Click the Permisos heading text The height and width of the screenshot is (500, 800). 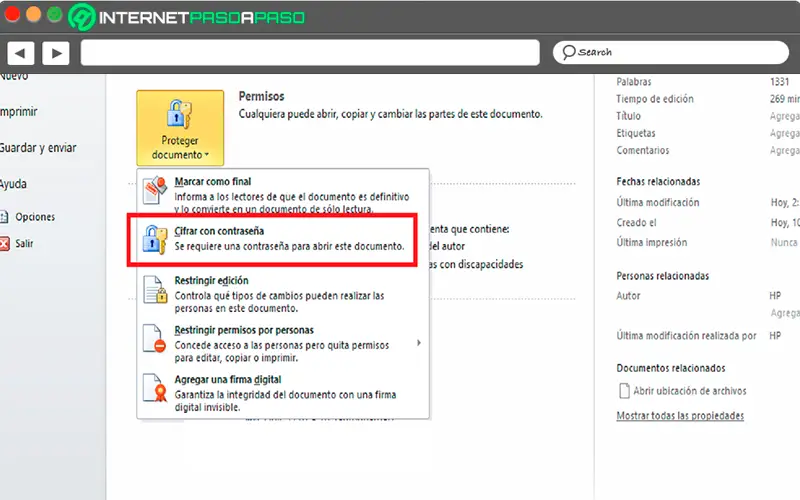click(261, 96)
